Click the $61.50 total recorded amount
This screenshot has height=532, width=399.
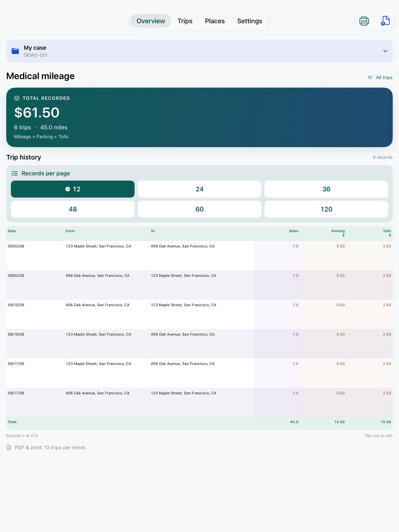pos(37,113)
